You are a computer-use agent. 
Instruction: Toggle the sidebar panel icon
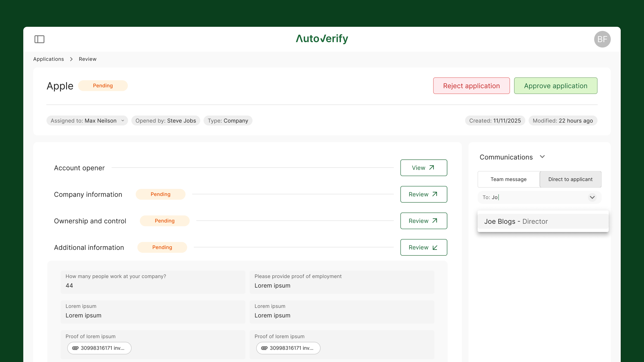coord(39,39)
